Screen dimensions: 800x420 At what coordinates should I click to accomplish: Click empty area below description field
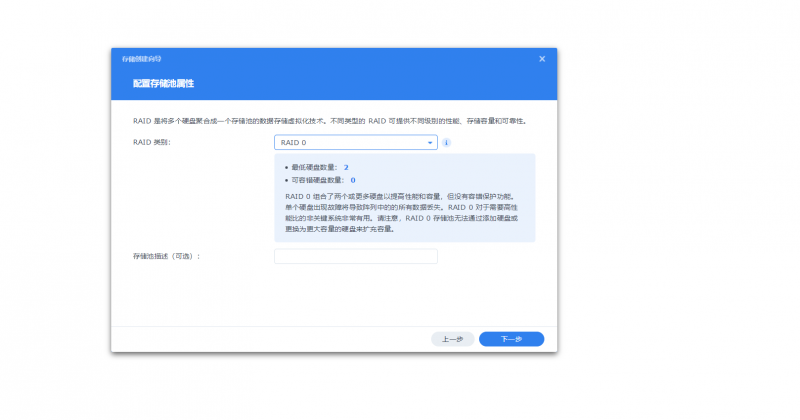point(334,295)
